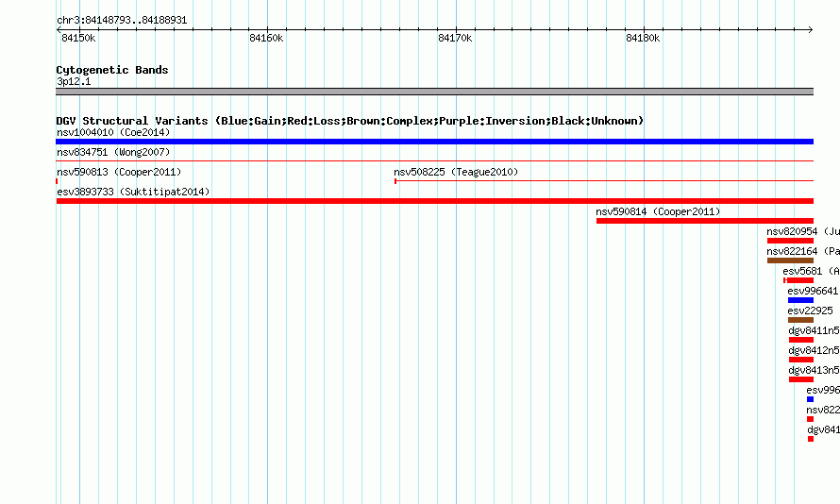840x504 pixels.
Task: Click the thick red esv3893733 loss bar
Action: click(x=434, y=201)
